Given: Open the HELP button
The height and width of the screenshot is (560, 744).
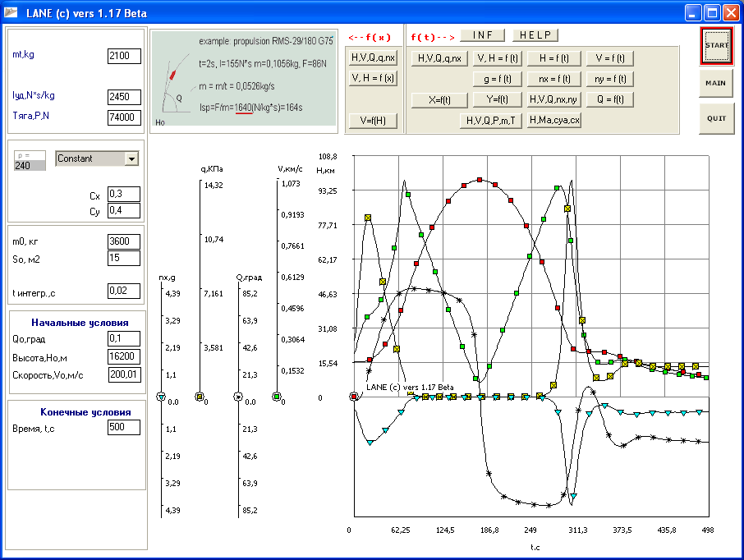Looking at the screenshot, I should click(x=535, y=35).
